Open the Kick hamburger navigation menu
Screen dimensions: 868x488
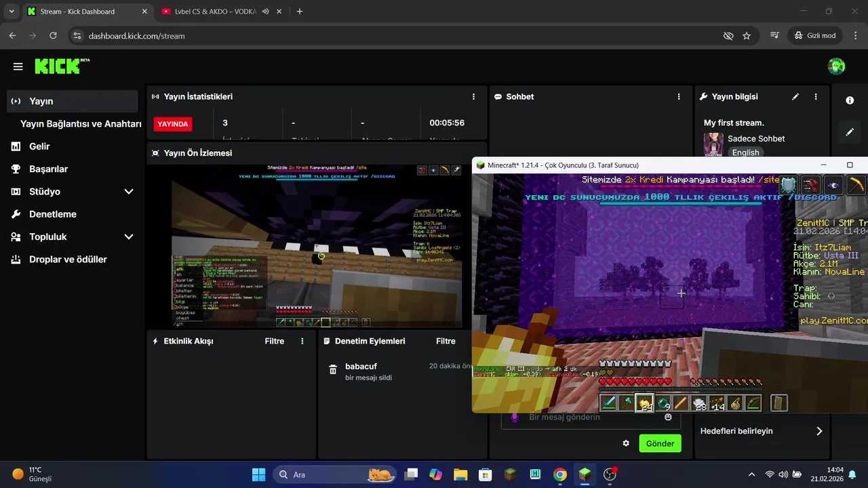tap(18, 66)
